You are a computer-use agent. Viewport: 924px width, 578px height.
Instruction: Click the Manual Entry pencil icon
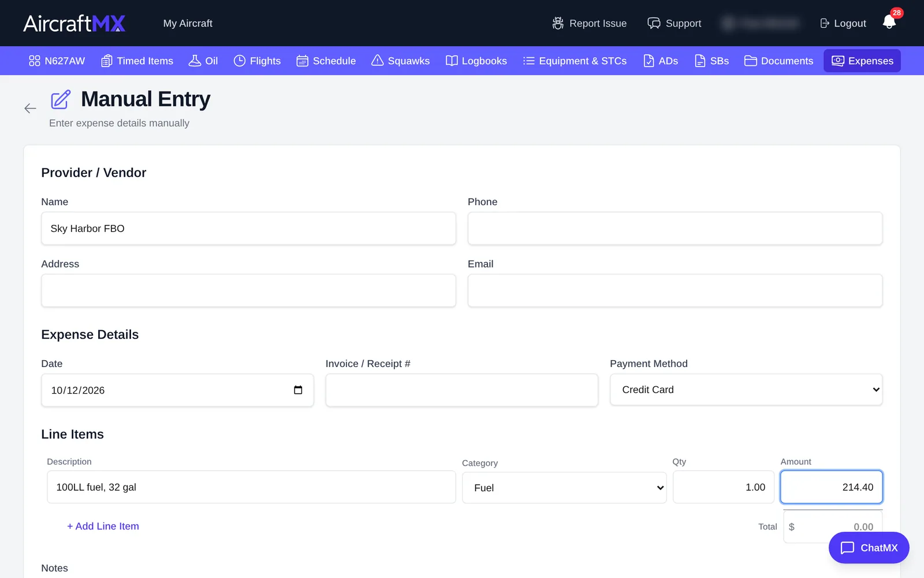pos(61,99)
